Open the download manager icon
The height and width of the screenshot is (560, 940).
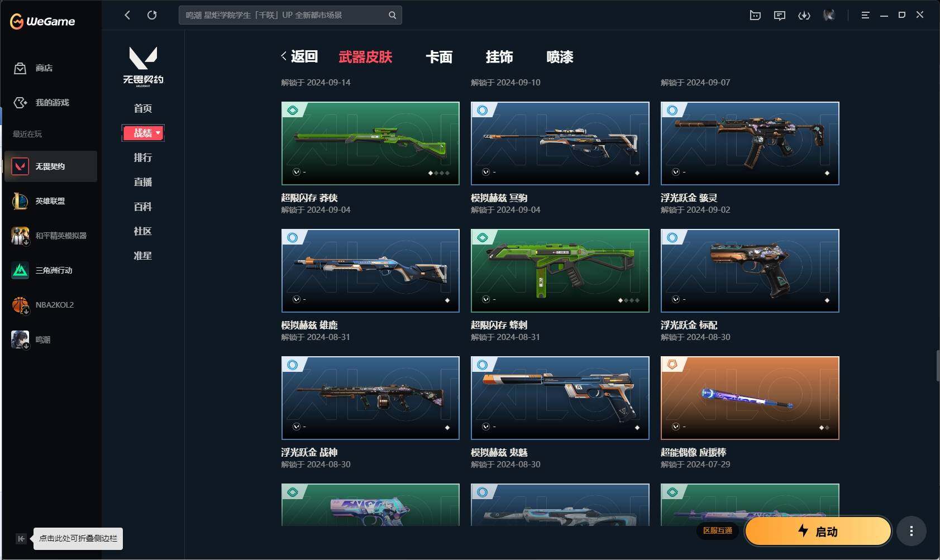(804, 16)
